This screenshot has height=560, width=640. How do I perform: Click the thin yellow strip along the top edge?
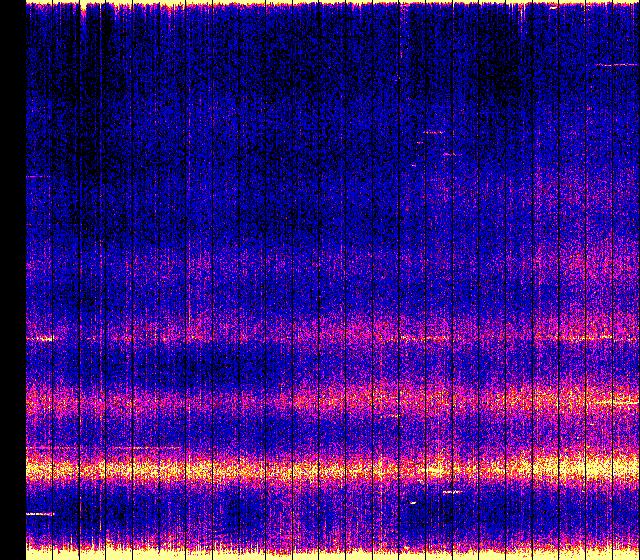click(330, 5)
